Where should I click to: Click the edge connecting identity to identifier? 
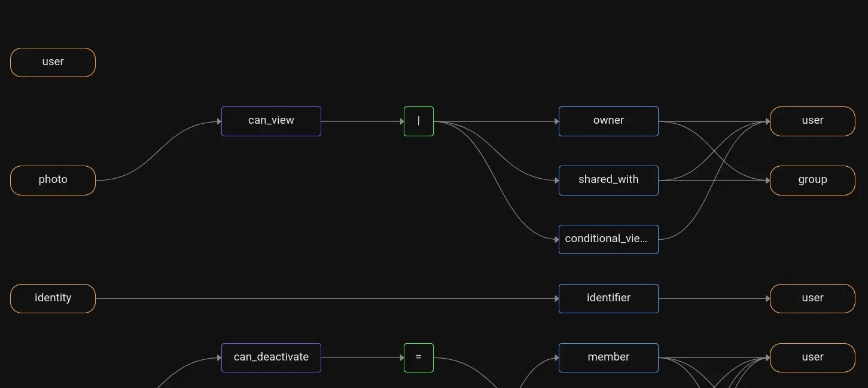click(x=329, y=298)
